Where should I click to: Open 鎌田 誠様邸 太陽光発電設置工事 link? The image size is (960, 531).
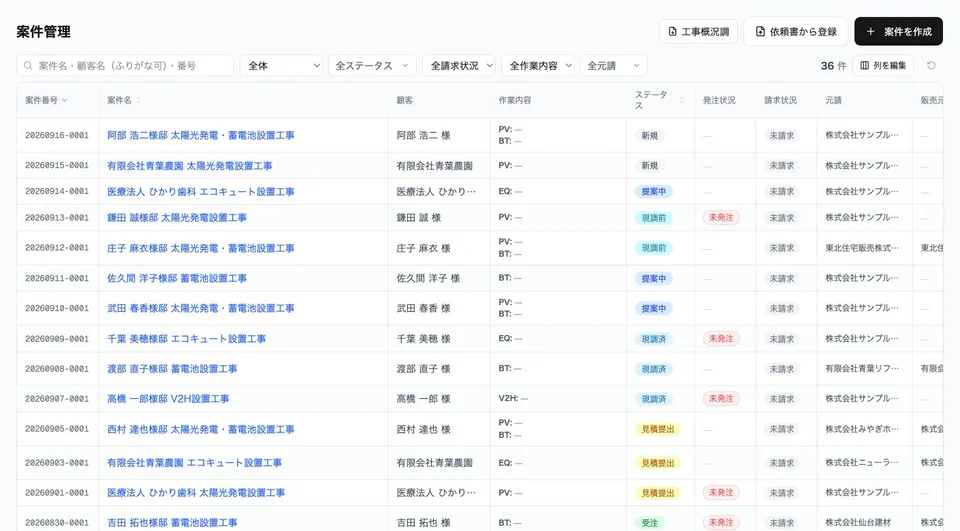point(177,217)
